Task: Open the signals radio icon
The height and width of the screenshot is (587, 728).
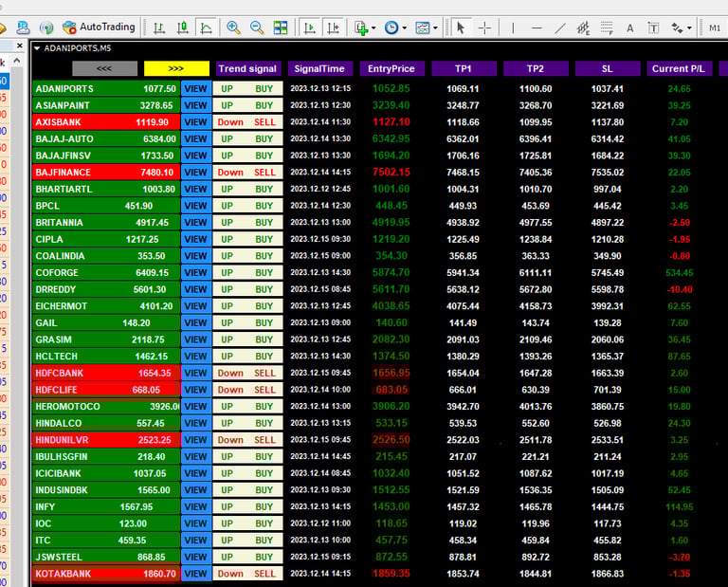Action: 45,28
